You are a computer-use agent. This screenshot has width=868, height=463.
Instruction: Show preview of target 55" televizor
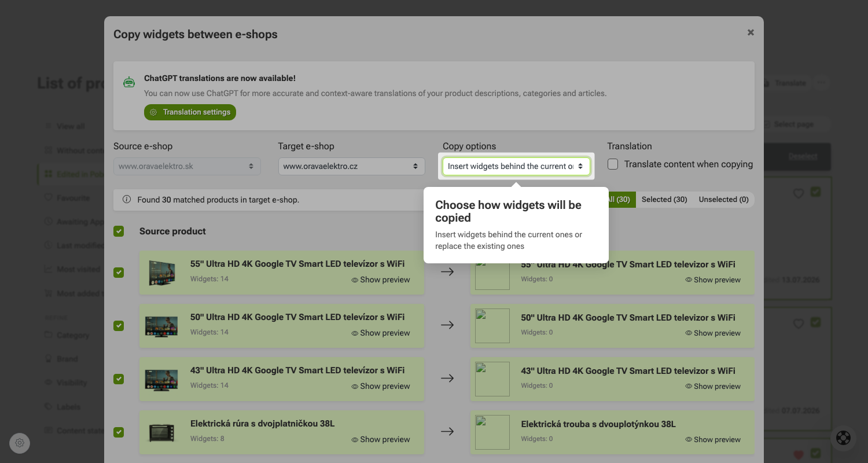tap(712, 280)
